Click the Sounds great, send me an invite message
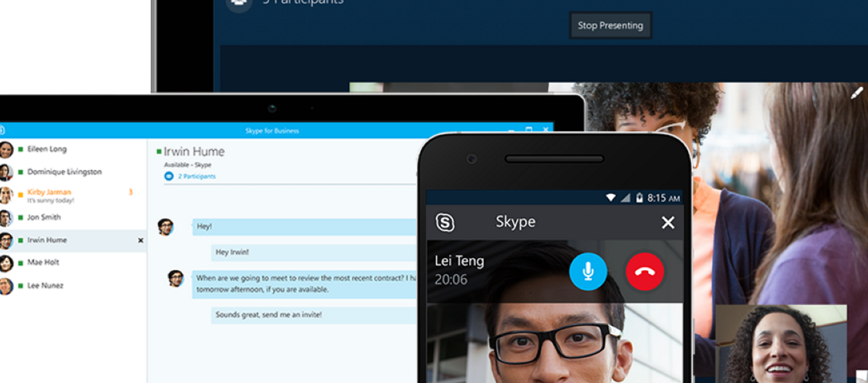The height and width of the screenshot is (383, 868). pyautogui.click(x=269, y=315)
